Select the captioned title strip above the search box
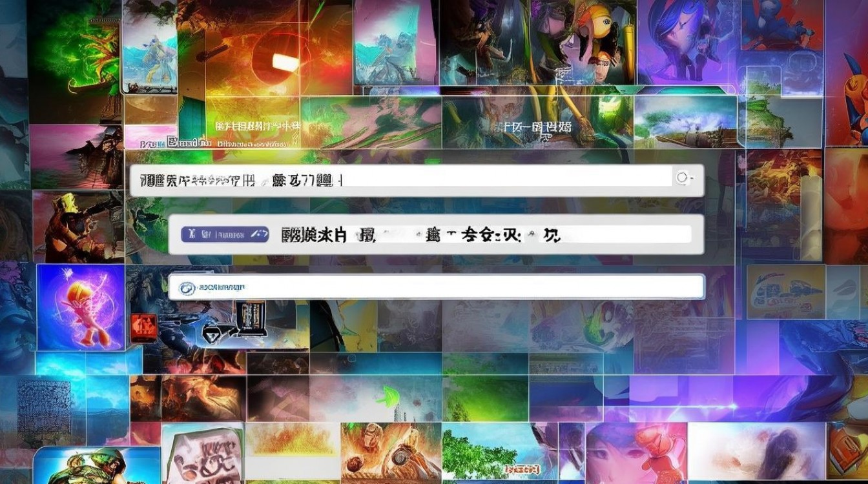This screenshot has width=868, height=484. [x=255, y=128]
